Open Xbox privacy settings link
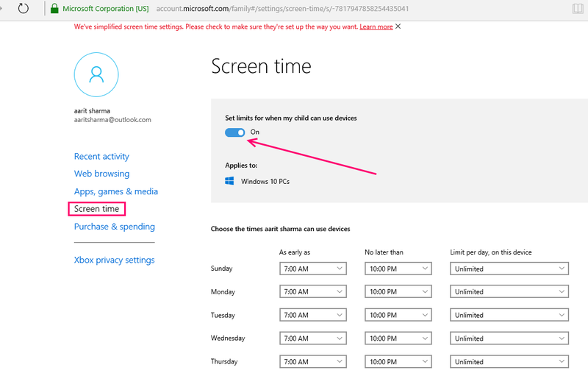588x376 pixels. coord(115,260)
